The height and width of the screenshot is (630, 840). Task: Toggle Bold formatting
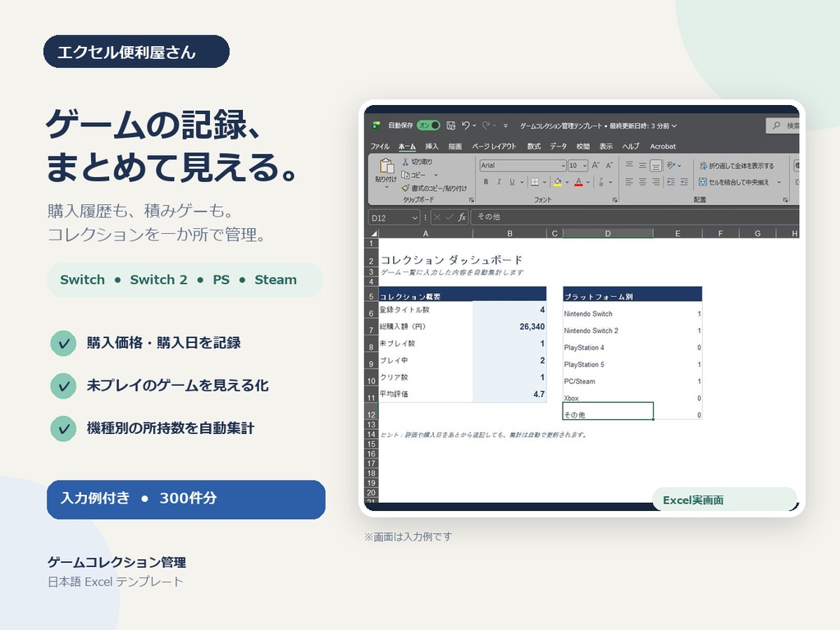[x=486, y=182]
